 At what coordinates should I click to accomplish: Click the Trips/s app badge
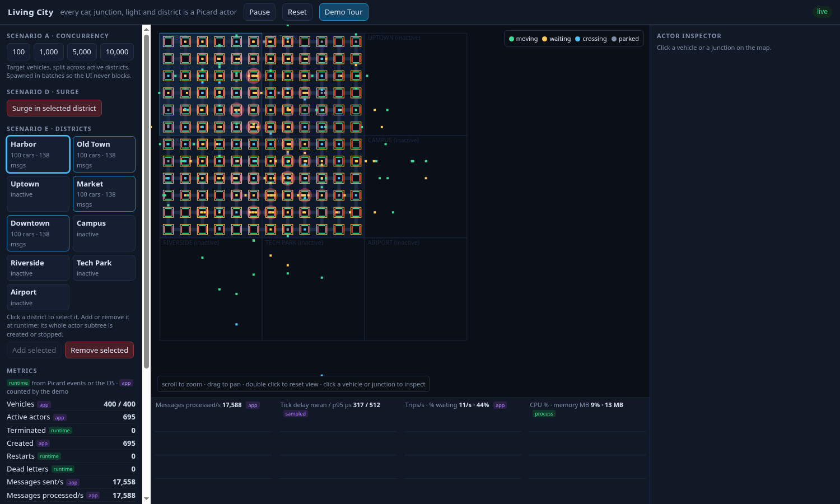click(500, 405)
